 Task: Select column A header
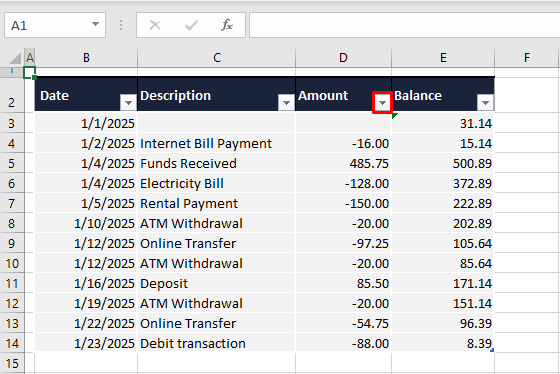pos(30,58)
